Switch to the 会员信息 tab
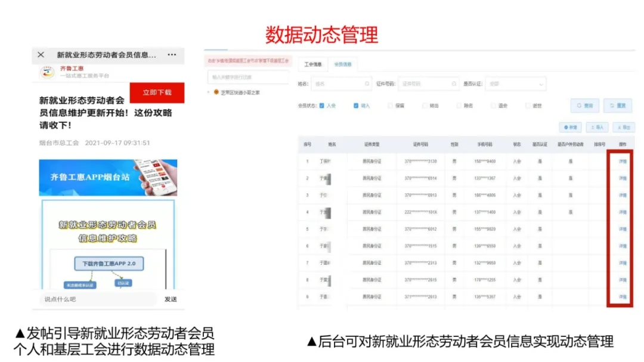The image size is (644, 362). point(342,64)
